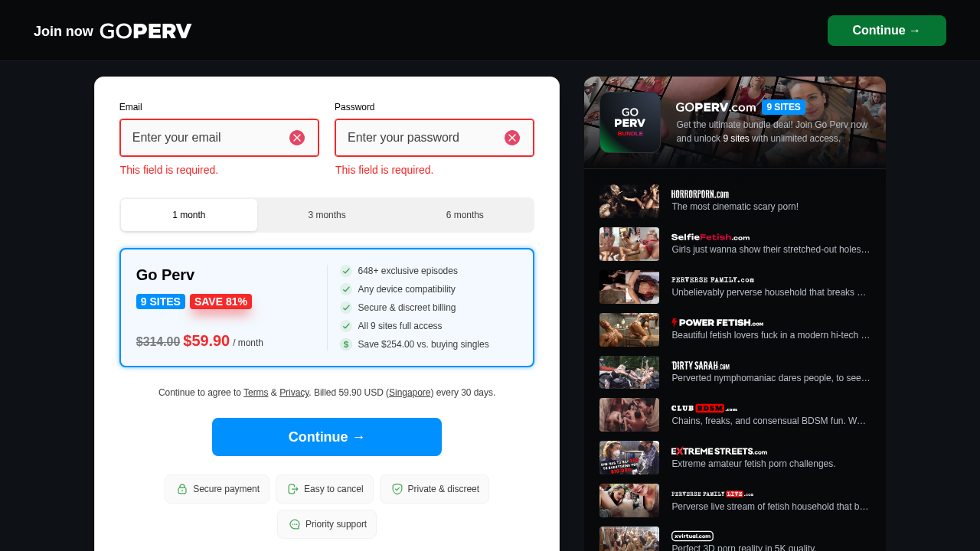This screenshot has height=551, width=980.
Task: Click the Private & discreet badge label
Action: [x=443, y=489]
